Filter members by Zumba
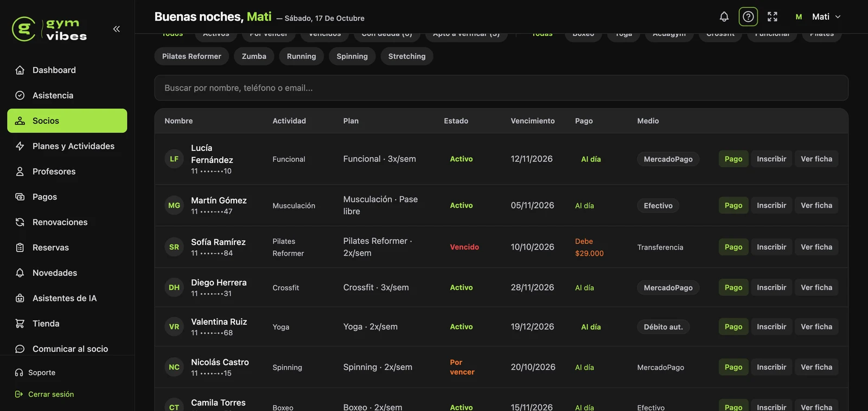Screen dimensions: 868x411 pyautogui.click(x=254, y=56)
